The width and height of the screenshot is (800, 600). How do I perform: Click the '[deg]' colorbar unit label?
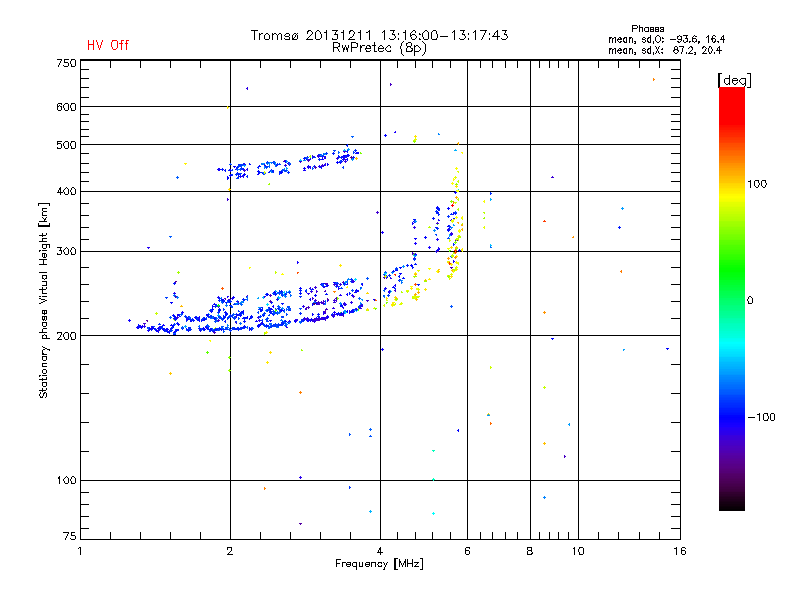coord(734,80)
